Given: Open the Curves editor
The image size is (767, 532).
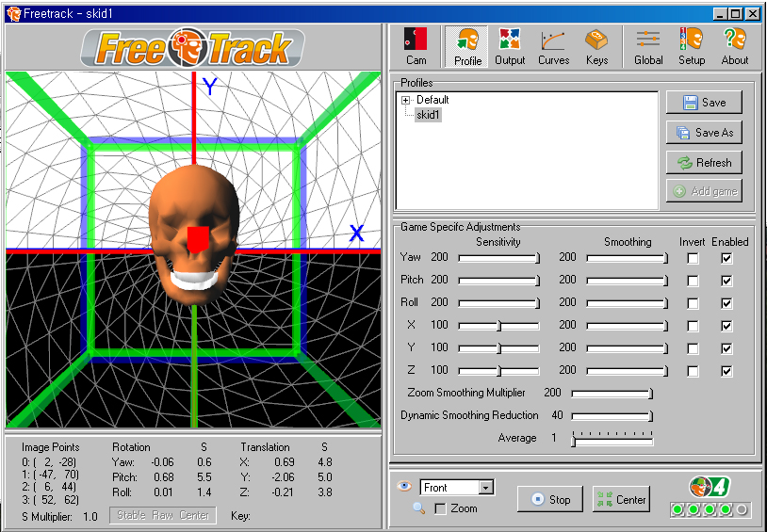Looking at the screenshot, I should tap(553, 46).
